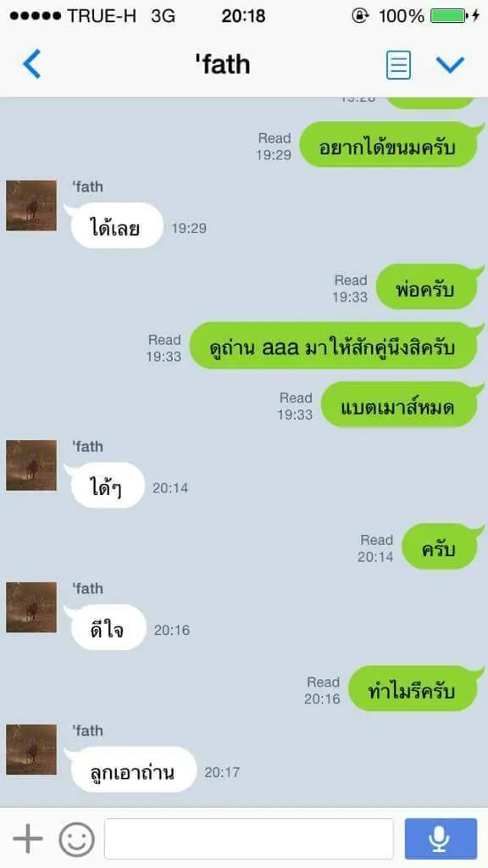This screenshot has height=868, width=488.
Task: Select the green bubble ทำไมรึครับ
Action: coord(414,690)
